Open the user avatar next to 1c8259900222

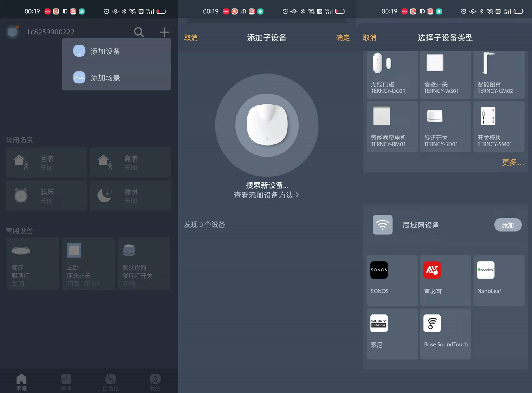(13, 32)
